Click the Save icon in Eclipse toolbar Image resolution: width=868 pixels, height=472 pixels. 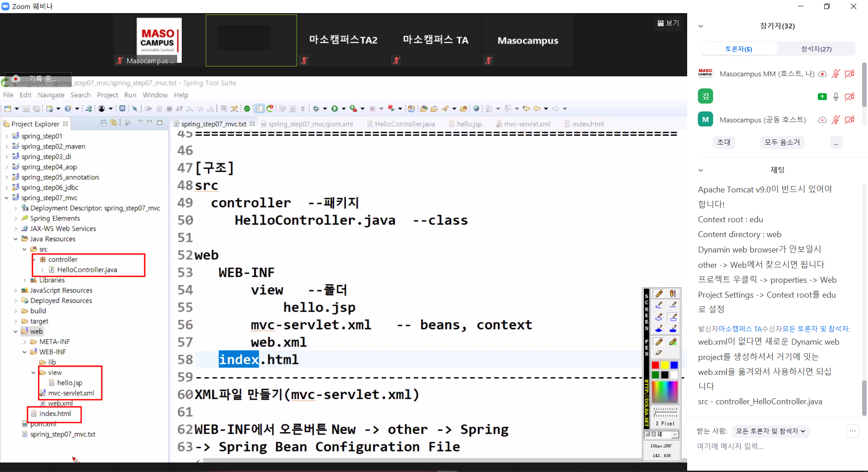[26, 109]
